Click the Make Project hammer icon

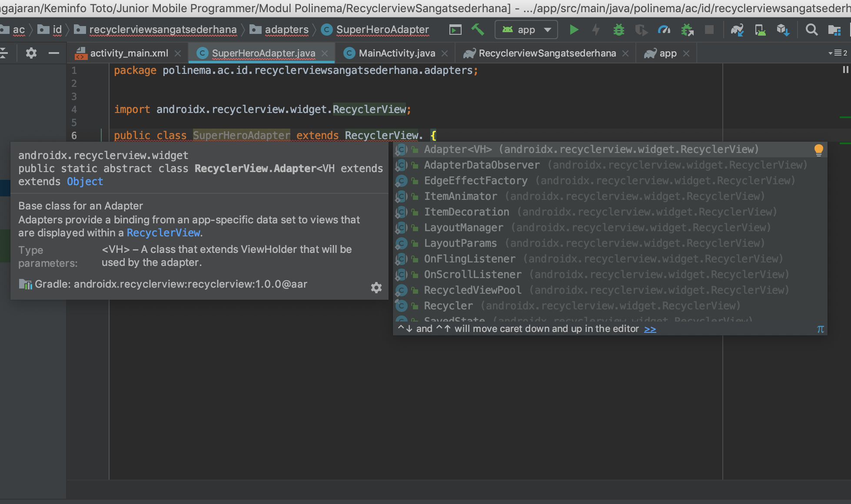[478, 30]
